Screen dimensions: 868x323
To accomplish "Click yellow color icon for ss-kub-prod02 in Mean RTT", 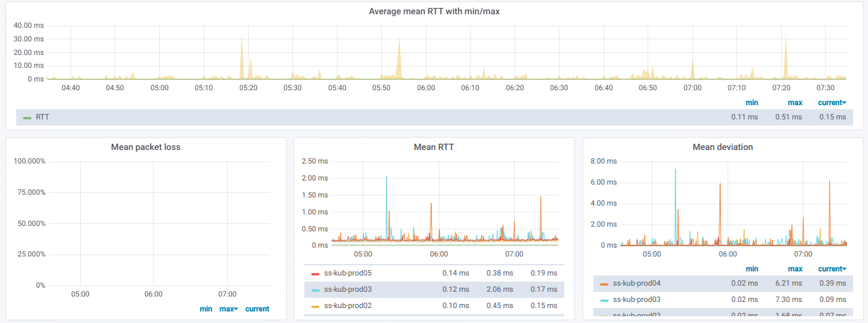I will (315, 306).
